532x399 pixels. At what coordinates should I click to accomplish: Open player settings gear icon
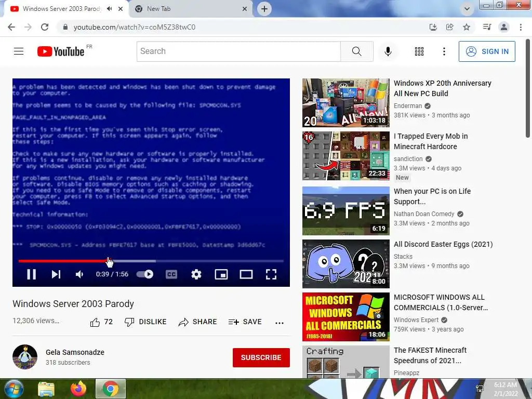point(196,274)
